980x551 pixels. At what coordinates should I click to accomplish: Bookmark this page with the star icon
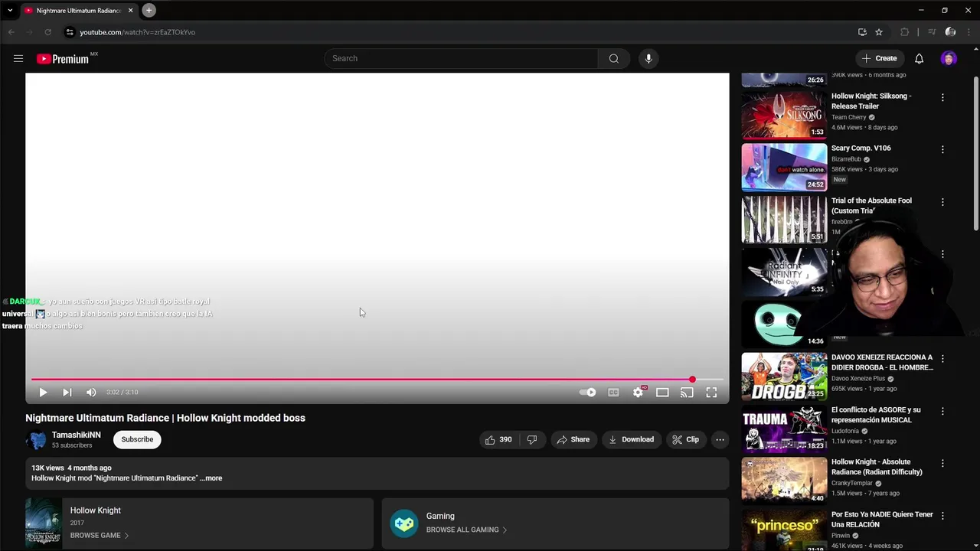point(879,32)
